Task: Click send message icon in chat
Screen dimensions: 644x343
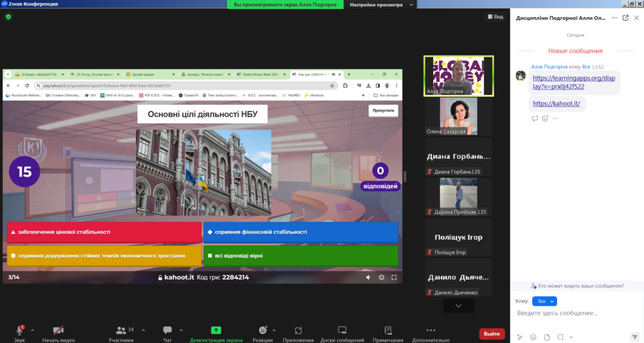Action: pos(635,337)
